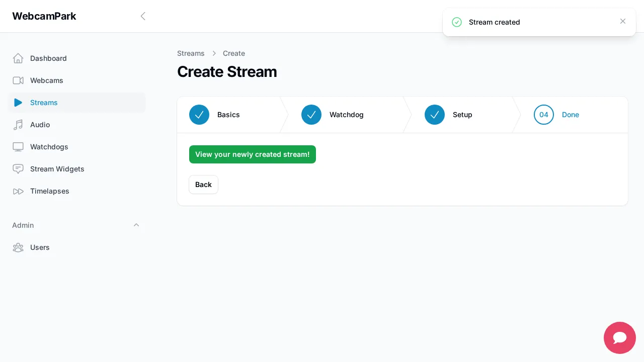The height and width of the screenshot is (362, 644).
Task: Click the Webcams camera icon
Action: click(x=18, y=80)
